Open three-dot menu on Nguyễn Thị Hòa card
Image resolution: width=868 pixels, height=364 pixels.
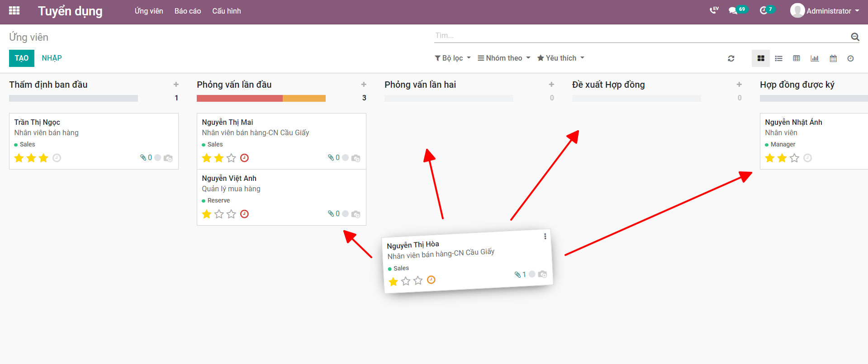(x=545, y=236)
